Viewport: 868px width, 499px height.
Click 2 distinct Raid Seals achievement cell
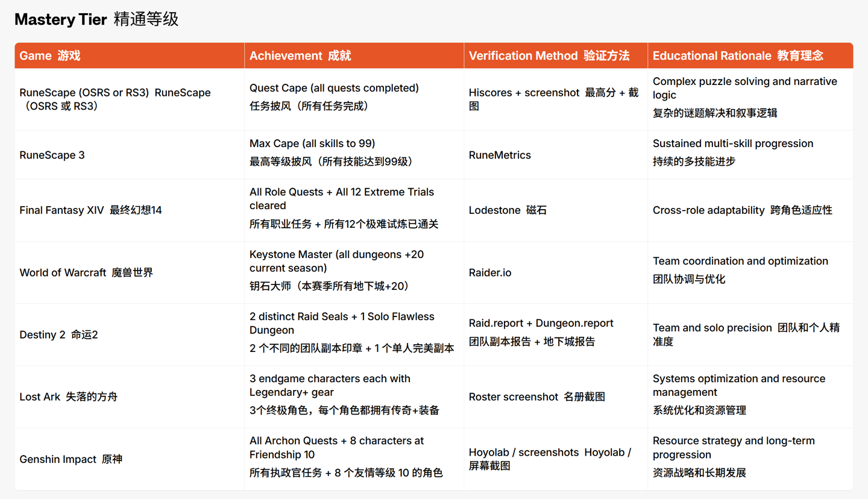[x=354, y=334]
